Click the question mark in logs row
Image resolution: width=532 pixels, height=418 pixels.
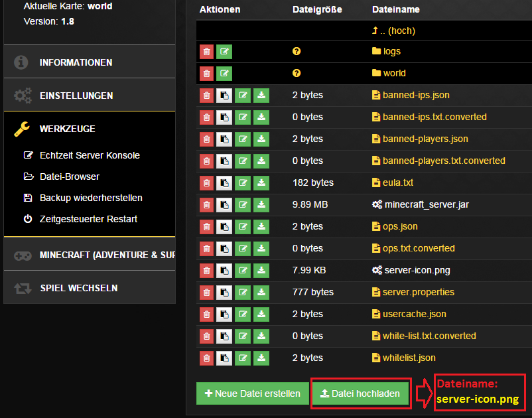coord(297,51)
